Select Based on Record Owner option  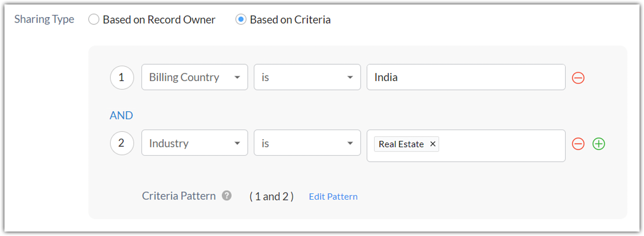94,20
